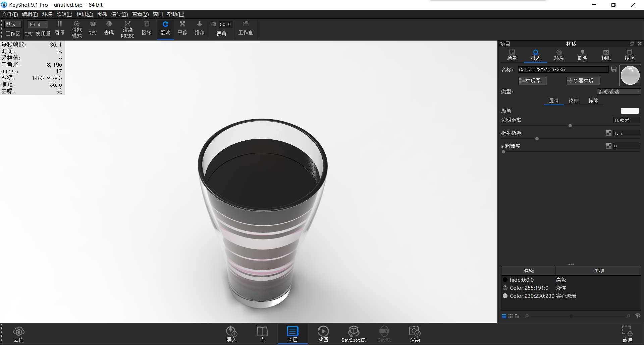The image size is (644, 345).
Task: Click the 导入 (Import) icon
Action: (231, 333)
